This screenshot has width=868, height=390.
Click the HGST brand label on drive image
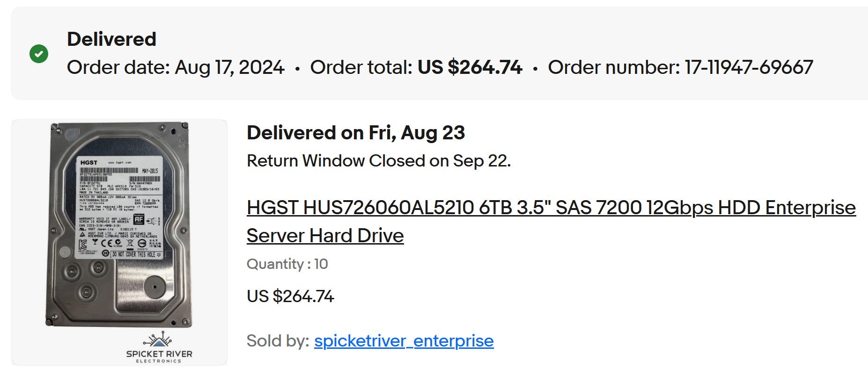pos(89,163)
